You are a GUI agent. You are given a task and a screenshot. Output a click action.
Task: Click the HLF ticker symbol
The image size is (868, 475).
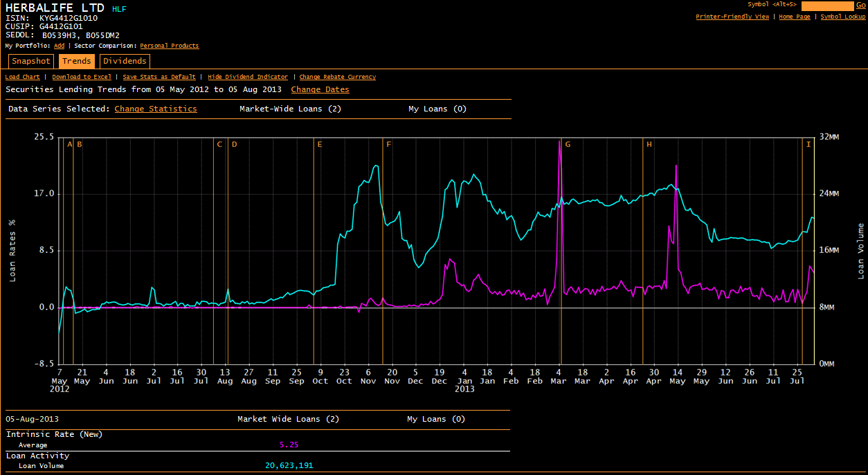coord(119,9)
